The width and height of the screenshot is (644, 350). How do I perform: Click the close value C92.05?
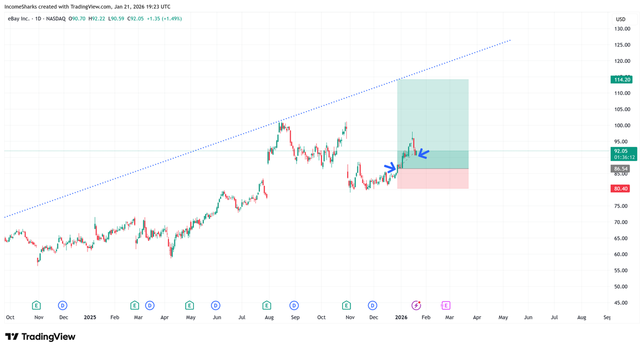(x=135, y=19)
